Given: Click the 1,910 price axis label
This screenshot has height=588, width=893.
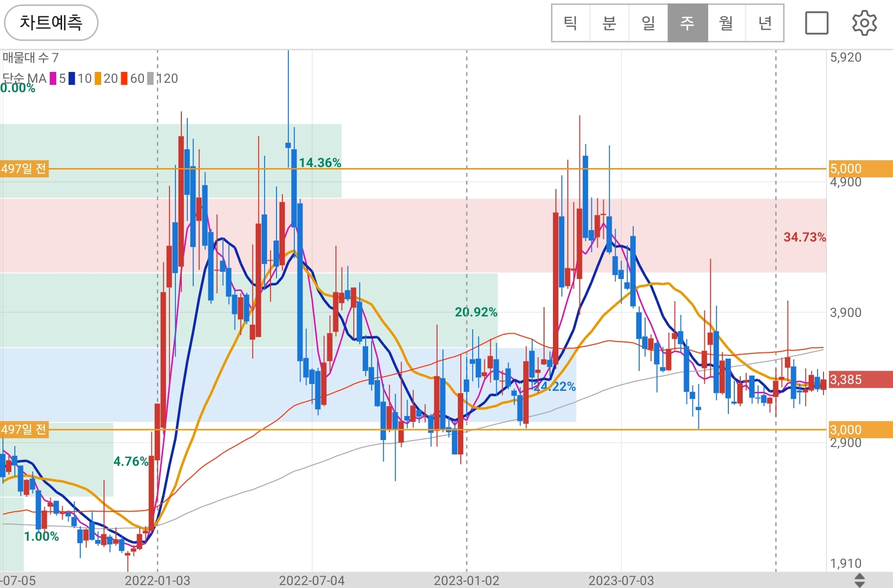Looking at the screenshot, I should (846, 563).
